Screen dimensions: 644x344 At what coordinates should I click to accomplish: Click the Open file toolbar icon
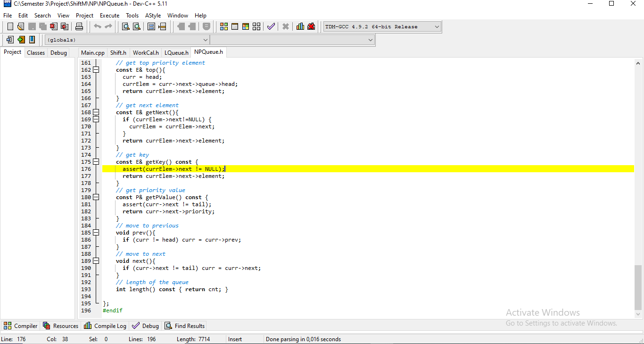[21, 26]
